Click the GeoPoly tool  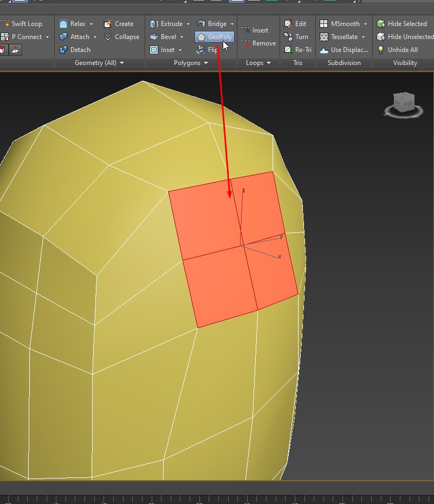(215, 37)
